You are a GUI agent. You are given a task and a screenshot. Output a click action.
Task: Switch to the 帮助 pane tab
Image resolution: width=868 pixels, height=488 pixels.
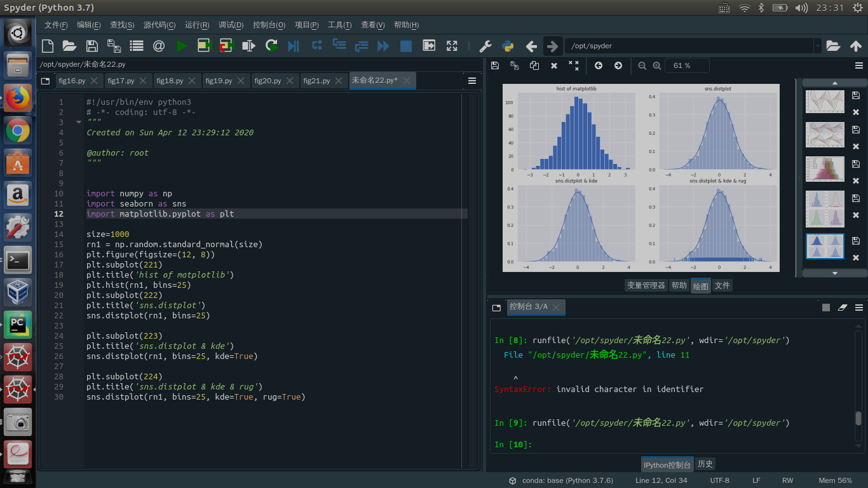(679, 285)
